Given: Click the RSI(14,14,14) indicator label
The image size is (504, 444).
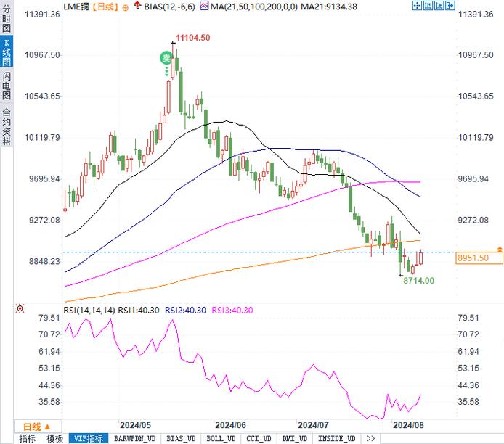Looking at the screenshot, I should point(87,310).
